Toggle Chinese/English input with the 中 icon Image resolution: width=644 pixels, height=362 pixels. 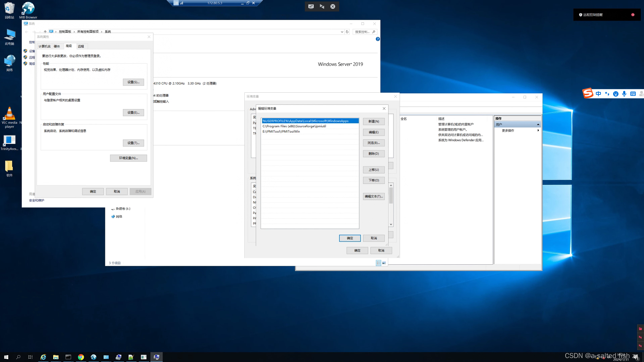tap(598, 94)
